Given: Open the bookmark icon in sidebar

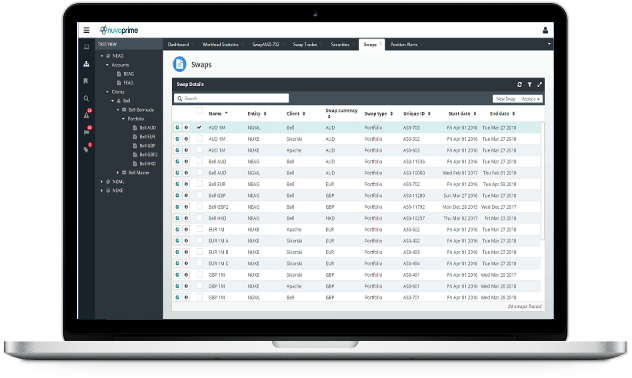Looking at the screenshot, I should point(86,81).
